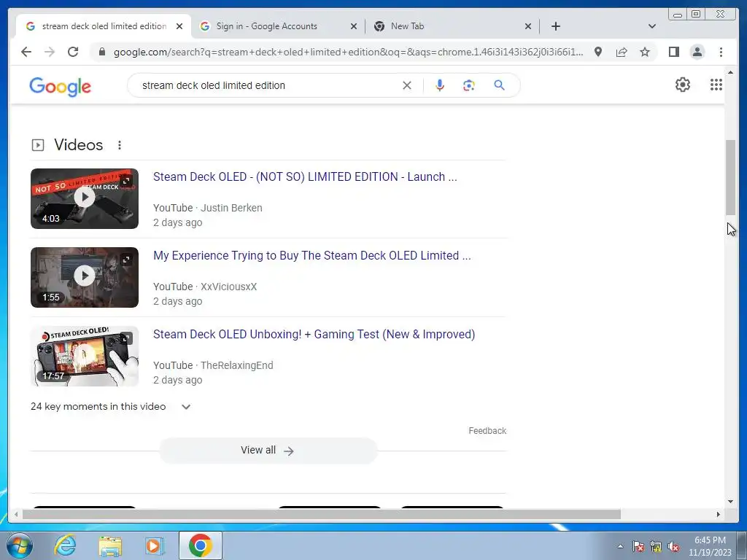This screenshot has width=747, height=560.
Task: Play the 4:03 Justin Berken video thumbnail
Action: 85,198
